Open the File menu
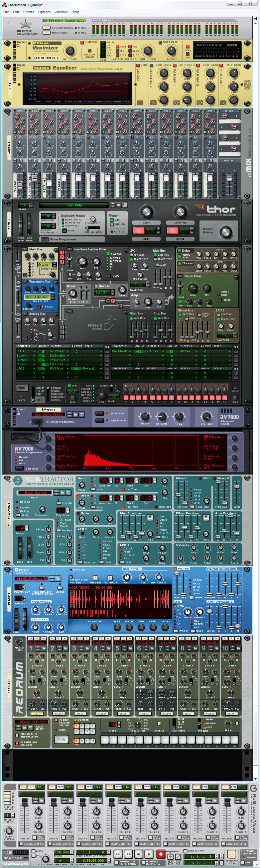The height and width of the screenshot is (868, 260). [x=6, y=12]
